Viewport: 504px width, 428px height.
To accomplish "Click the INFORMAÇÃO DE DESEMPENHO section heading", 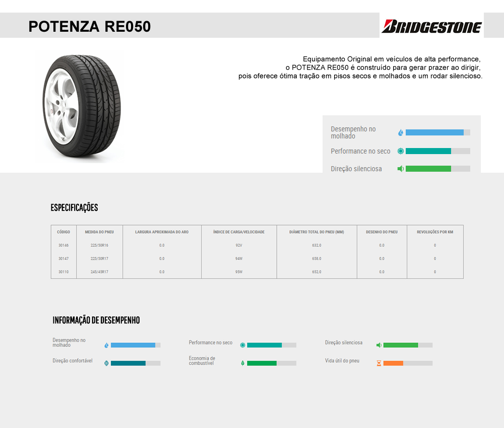I will click(x=96, y=320).
